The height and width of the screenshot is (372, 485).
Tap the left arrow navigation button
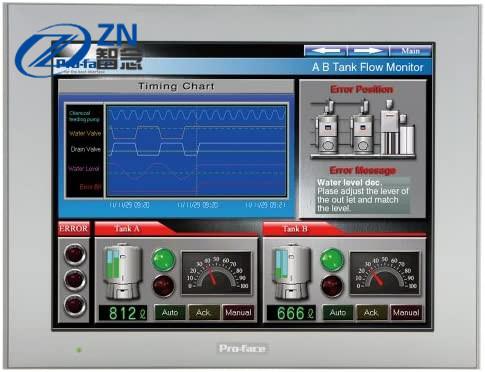325,51
